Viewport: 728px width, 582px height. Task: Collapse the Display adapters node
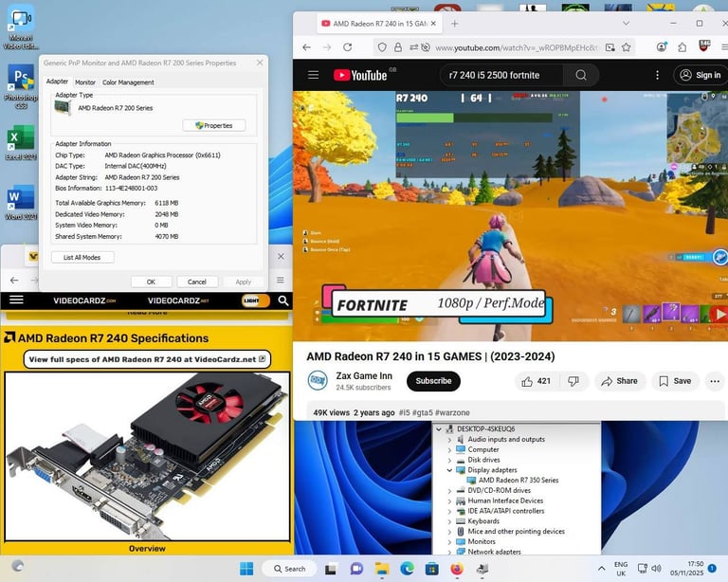point(449,470)
